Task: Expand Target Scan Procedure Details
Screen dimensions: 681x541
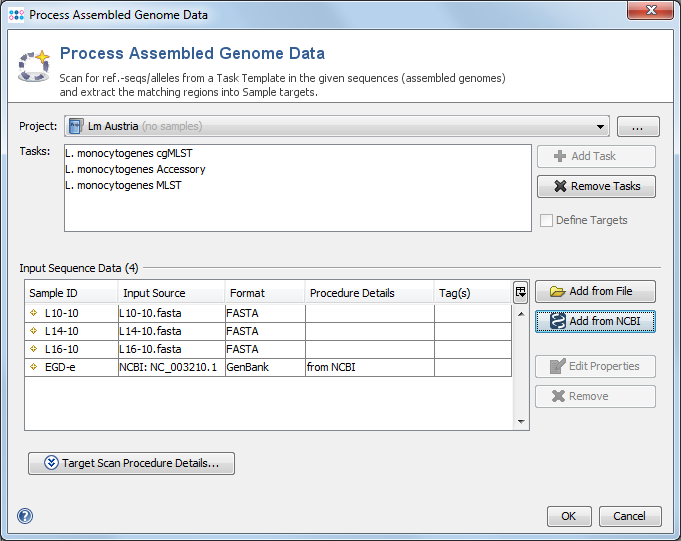Action: click(131, 463)
